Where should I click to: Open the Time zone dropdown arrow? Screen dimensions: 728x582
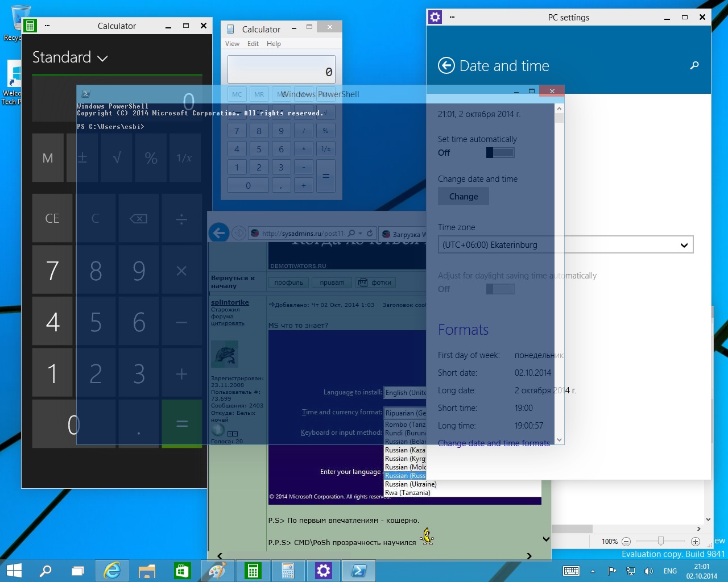point(684,245)
